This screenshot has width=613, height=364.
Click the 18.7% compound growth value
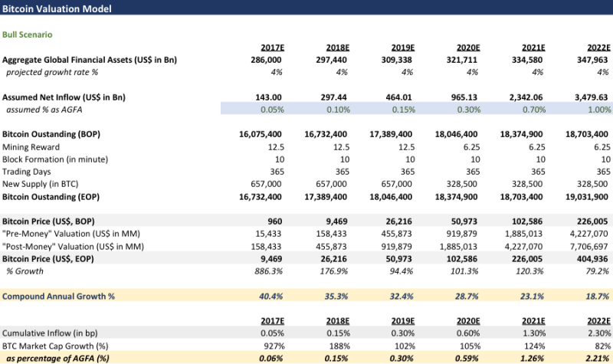[598, 297]
